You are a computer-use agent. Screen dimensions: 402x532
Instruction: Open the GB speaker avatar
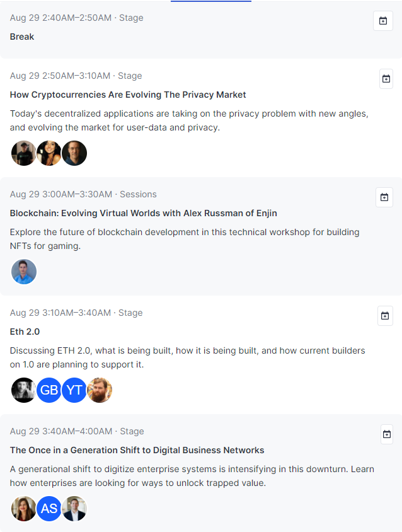(x=49, y=390)
